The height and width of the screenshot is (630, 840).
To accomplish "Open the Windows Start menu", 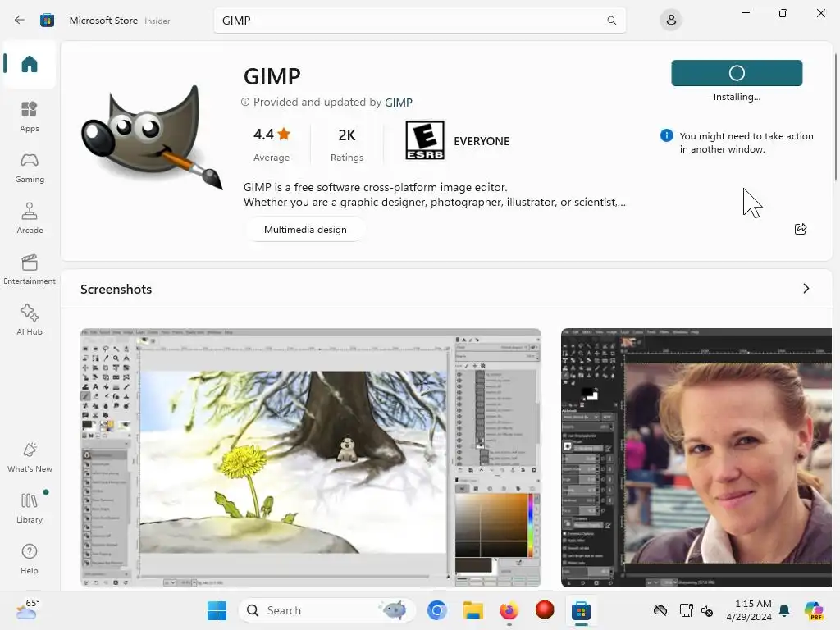I will click(x=217, y=610).
